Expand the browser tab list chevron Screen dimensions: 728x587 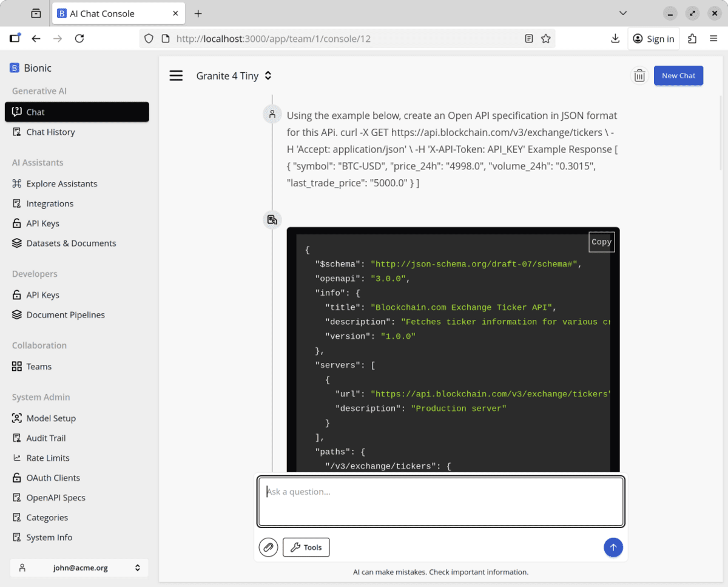point(623,13)
